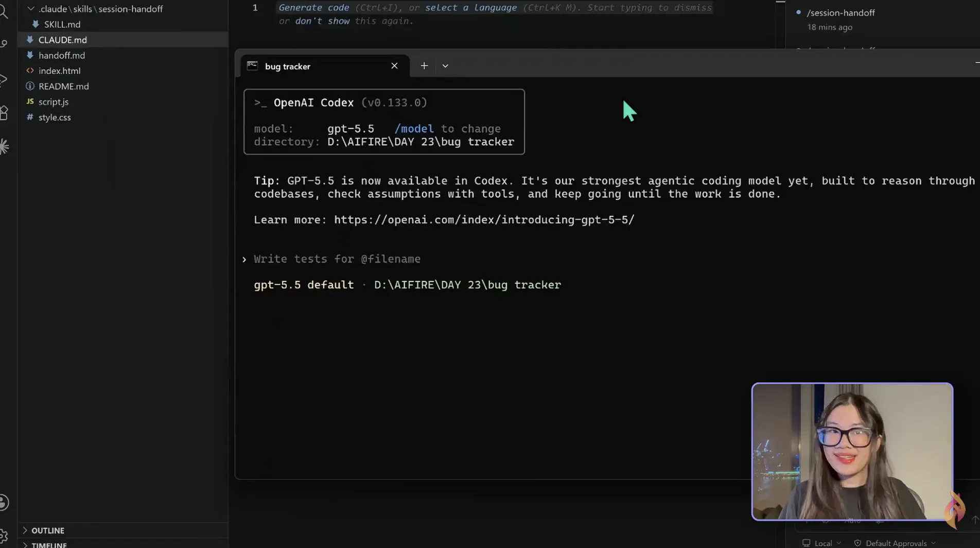The width and height of the screenshot is (980, 548).
Task: Open the introducing-gpt-5-5 URL in the terminal
Action: [484, 220]
